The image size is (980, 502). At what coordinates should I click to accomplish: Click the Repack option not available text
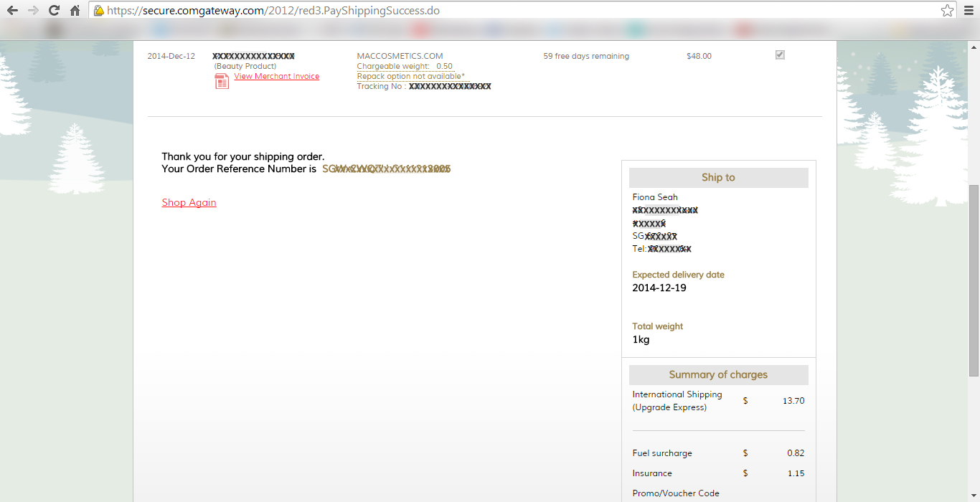click(410, 76)
